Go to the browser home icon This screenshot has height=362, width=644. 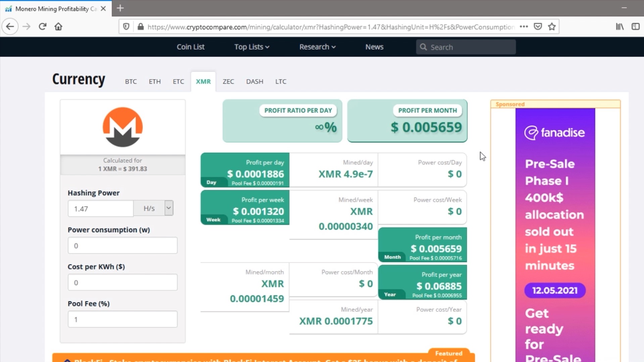(x=58, y=26)
